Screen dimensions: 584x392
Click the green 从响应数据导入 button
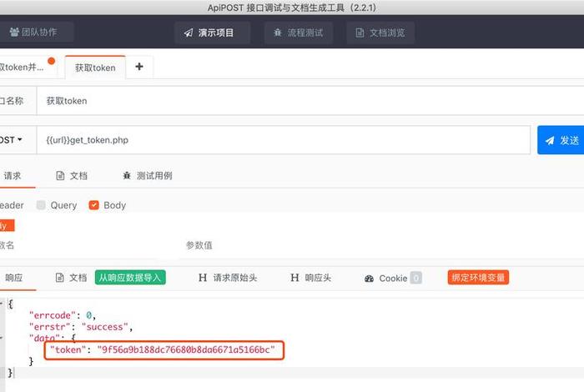point(129,278)
